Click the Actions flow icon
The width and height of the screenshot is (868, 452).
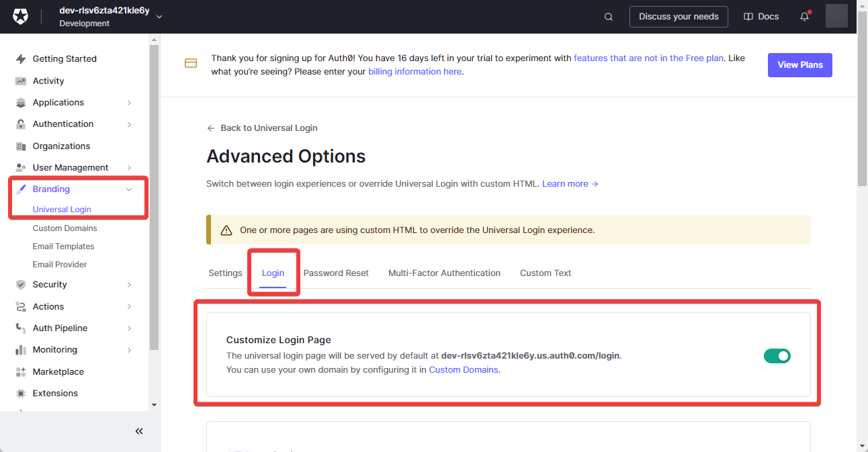coord(21,307)
